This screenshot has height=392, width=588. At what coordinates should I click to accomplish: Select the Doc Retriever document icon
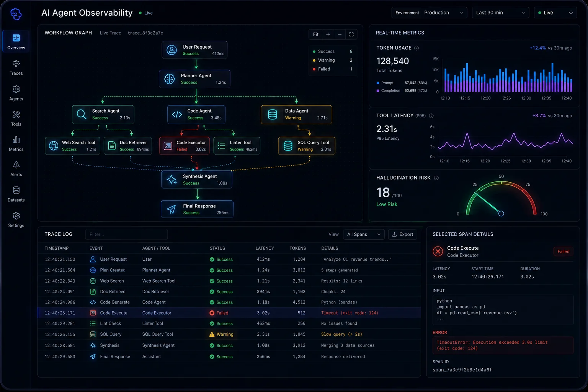112,145
